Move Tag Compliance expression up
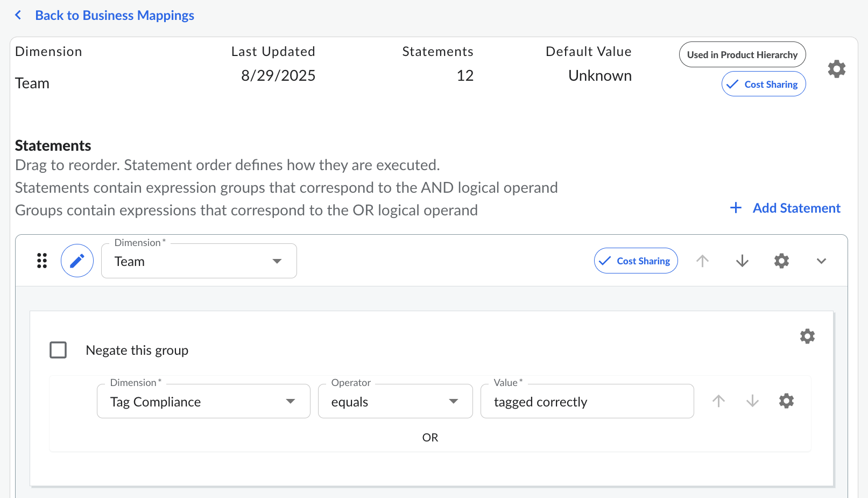 click(x=718, y=401)
